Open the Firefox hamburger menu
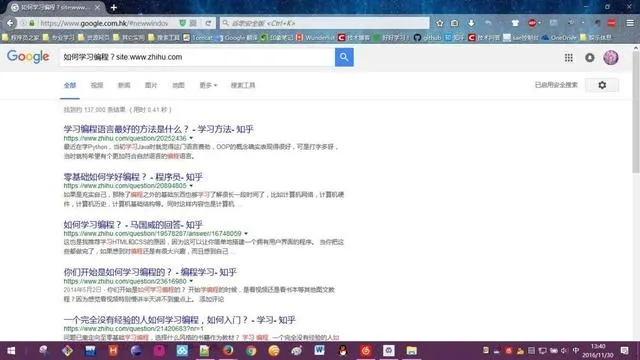Image resolution: width=640 pixels, height=360 pixels. 630,23
